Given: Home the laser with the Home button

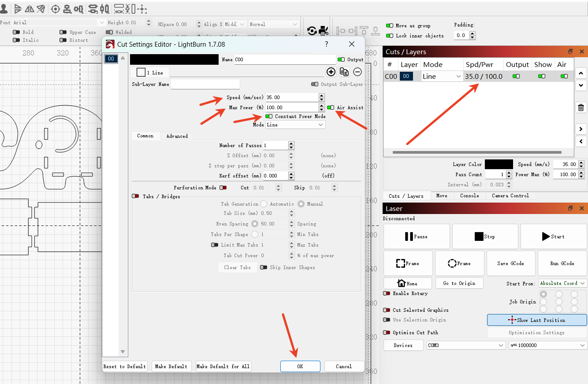Looking at the screenshot, I should click(408, 283).
